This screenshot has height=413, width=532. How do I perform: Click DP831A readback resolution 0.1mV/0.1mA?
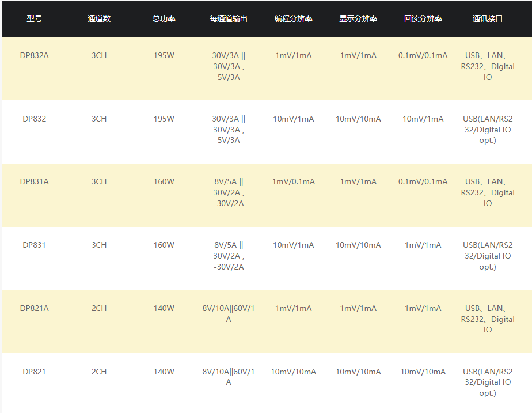pos(423,181)
